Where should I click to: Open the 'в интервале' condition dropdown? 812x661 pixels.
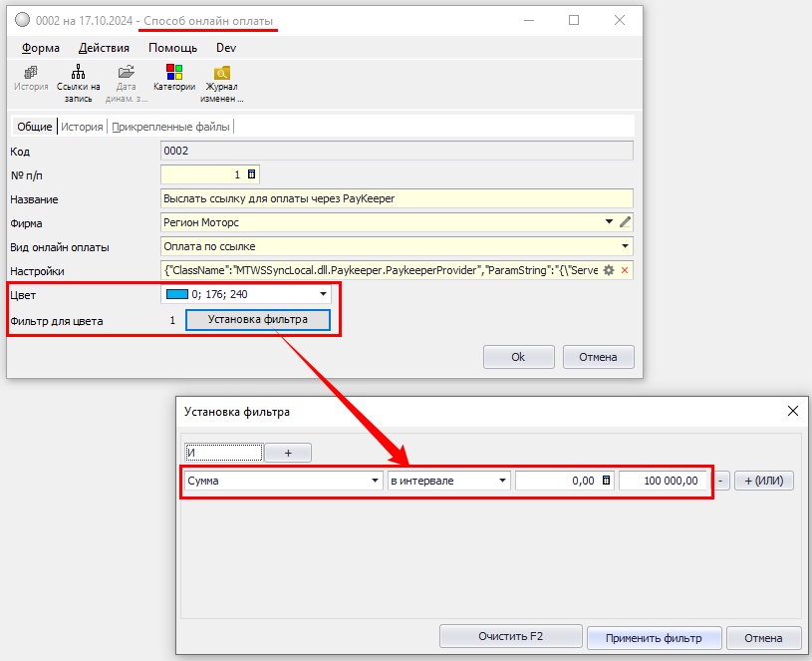click(503, 481)
